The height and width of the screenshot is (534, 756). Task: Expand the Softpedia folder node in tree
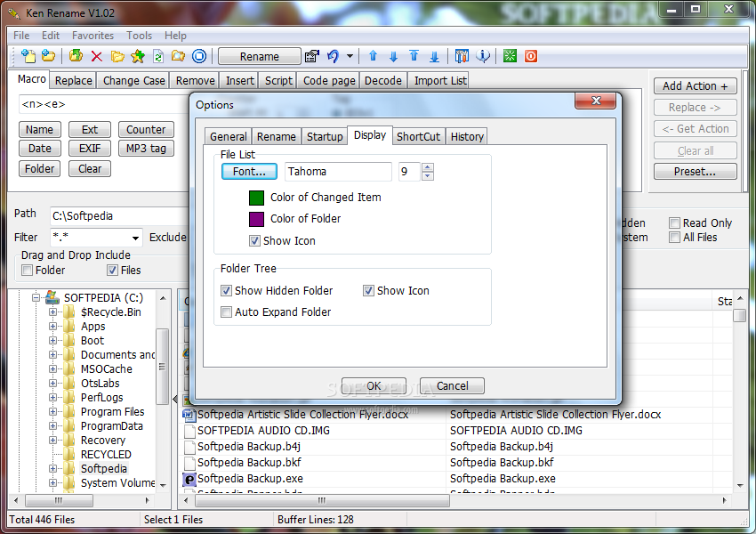52,469
